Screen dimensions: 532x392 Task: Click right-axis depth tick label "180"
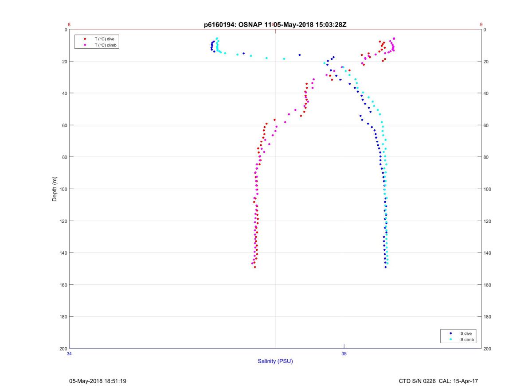coord(487,317)
